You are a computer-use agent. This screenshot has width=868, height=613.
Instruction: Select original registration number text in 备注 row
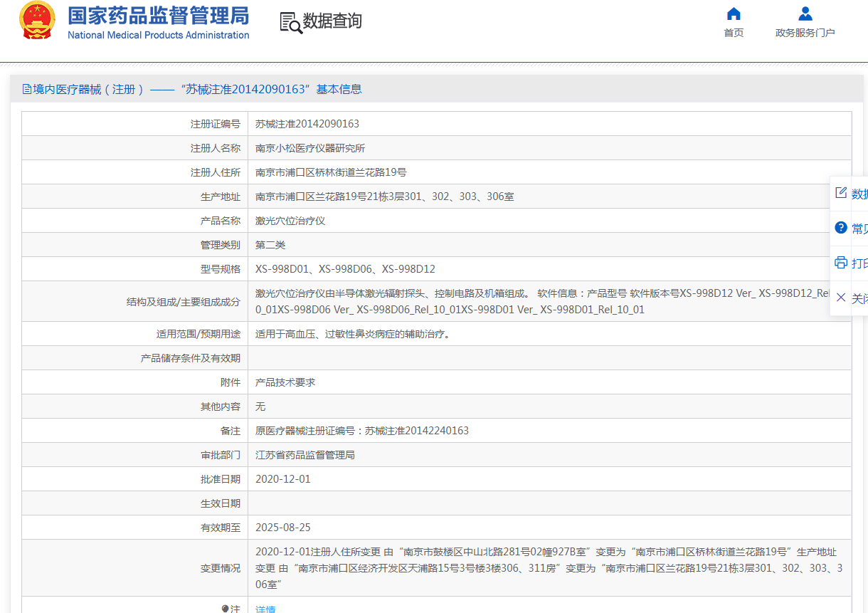362,431
